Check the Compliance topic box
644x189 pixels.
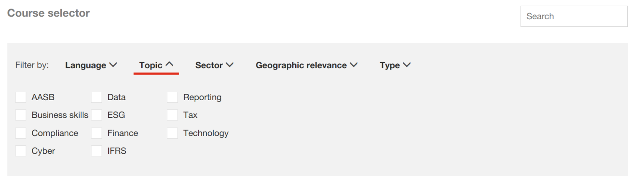tap(21, 133)
